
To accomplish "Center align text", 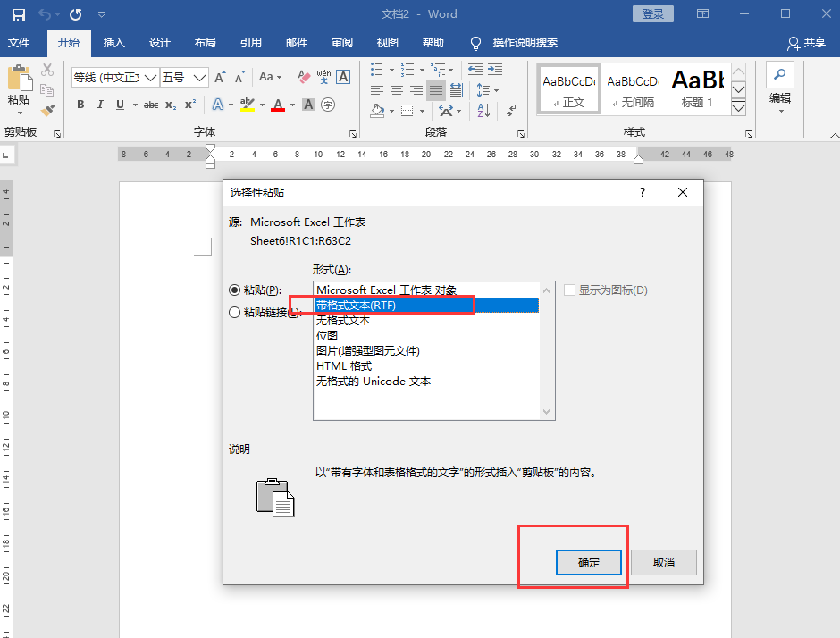I will pos(397,90).
